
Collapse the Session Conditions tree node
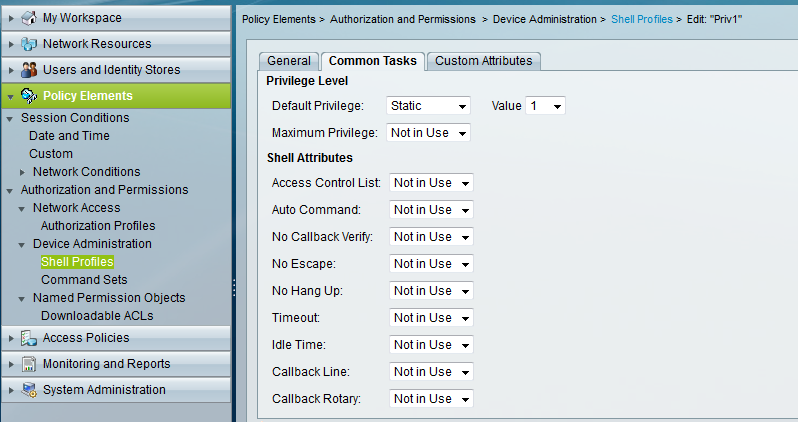point(11,118)
